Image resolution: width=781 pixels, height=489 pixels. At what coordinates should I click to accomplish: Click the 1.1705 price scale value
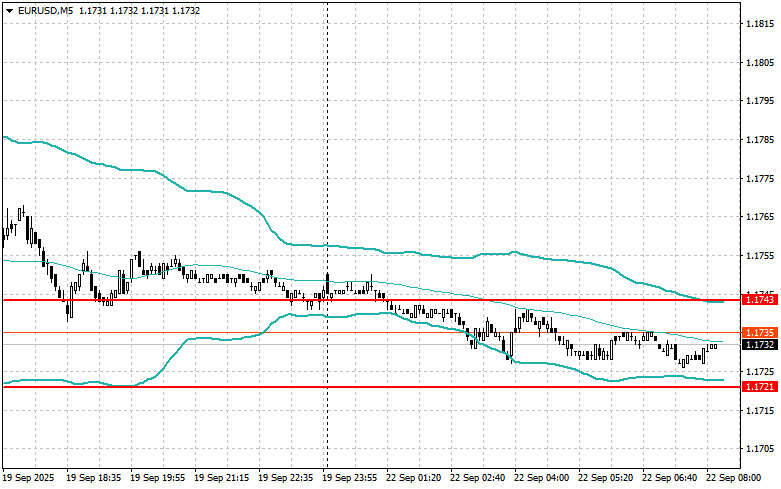click(760, 449)
